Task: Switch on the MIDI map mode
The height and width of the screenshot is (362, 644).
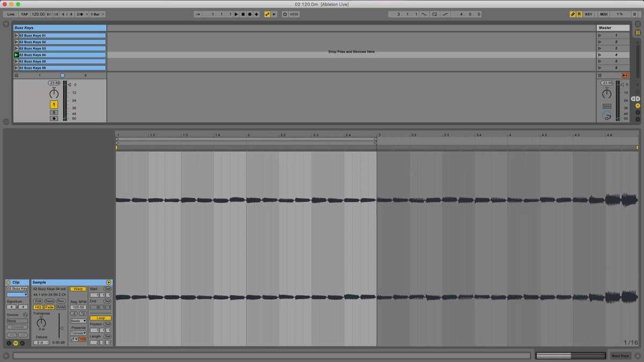Action: (x=604, y=14)
